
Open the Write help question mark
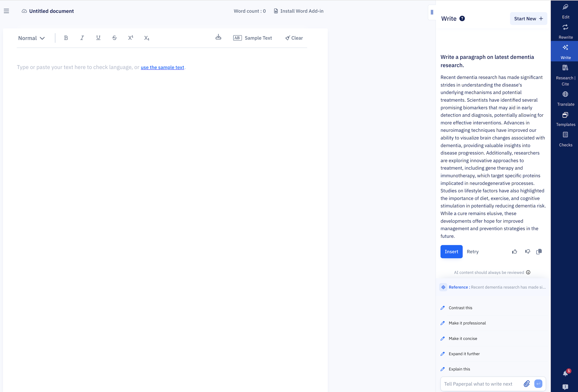pyautogui.click(x=462, y=19)
